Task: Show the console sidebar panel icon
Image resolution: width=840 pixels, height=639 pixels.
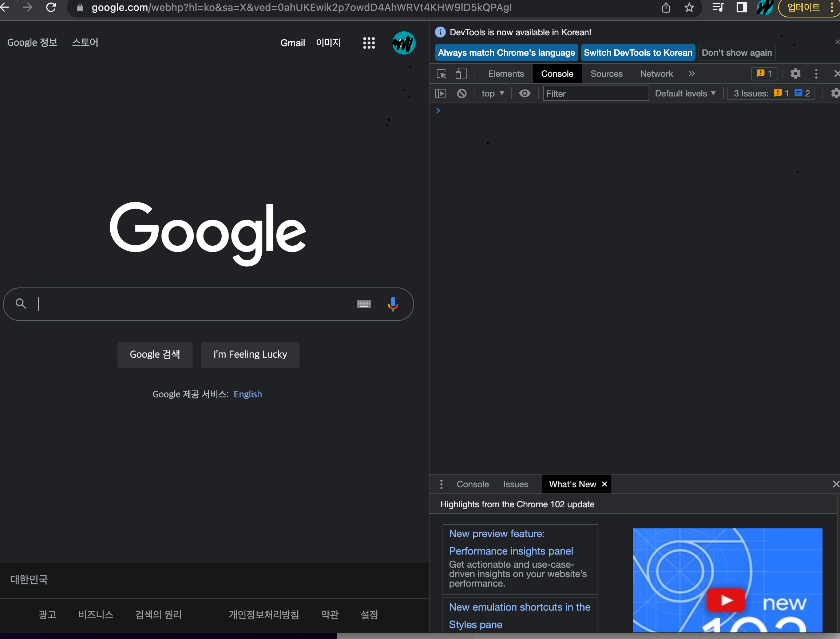Action: click(x=440, y=94)
